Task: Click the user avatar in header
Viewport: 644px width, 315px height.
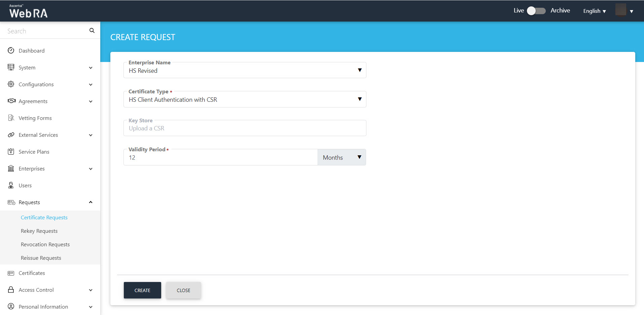Action: coord(621,9)
